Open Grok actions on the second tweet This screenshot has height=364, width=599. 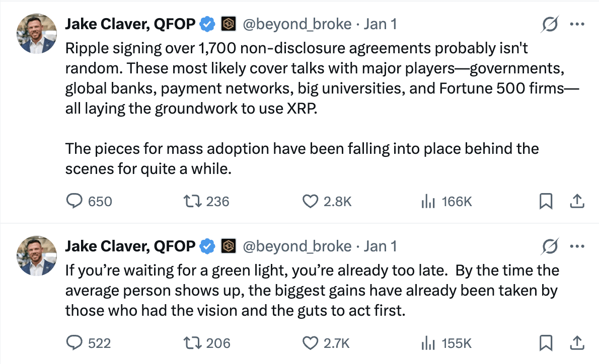tap(550, 246)
